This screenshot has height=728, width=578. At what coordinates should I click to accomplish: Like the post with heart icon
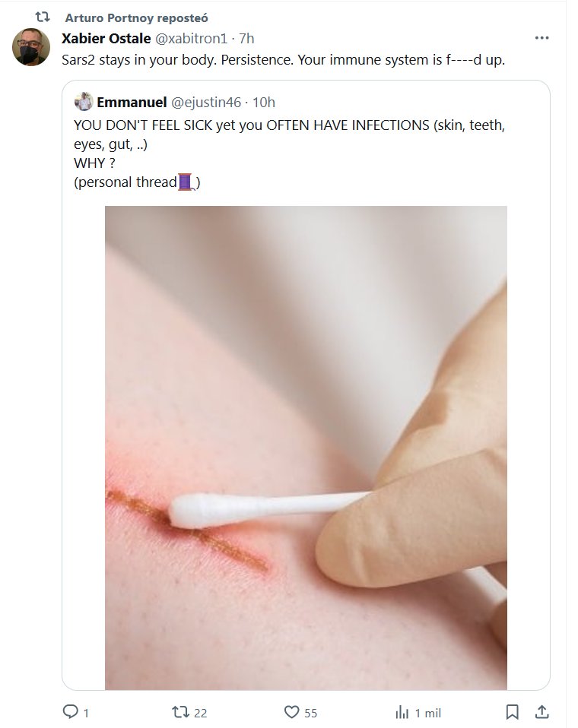291,712
